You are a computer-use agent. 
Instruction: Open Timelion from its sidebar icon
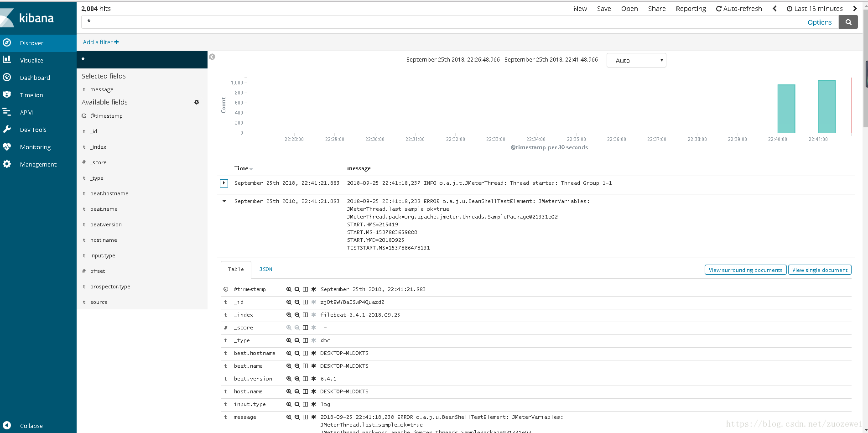pos(7,94)
